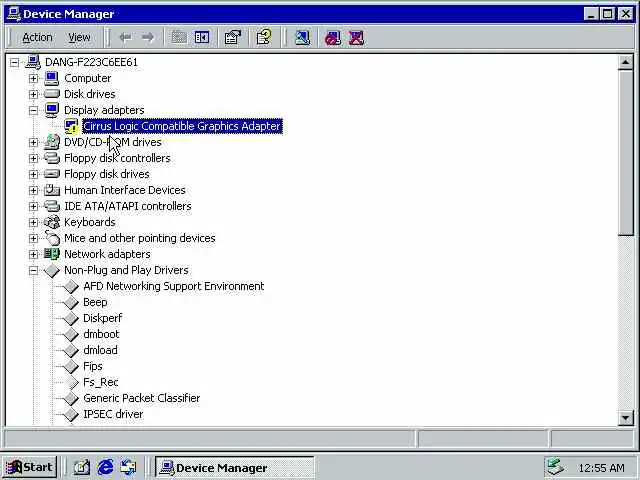Click Scan for hardware changes icon

302,38
